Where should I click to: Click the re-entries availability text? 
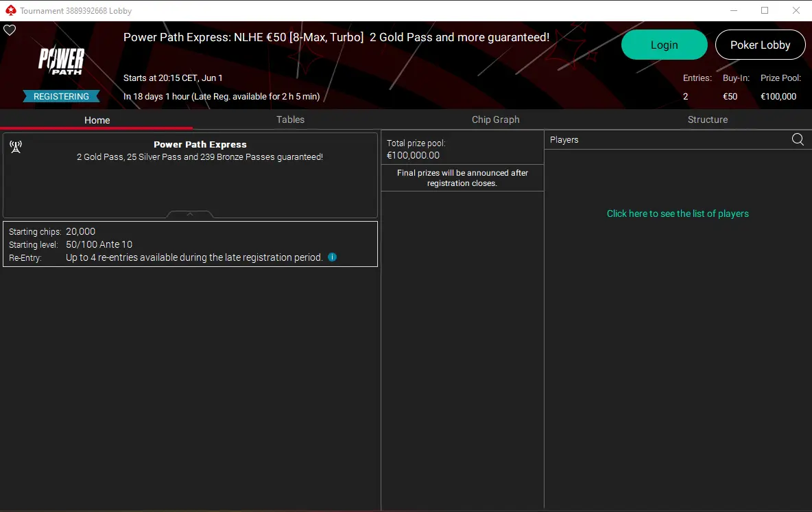[194, 257]
